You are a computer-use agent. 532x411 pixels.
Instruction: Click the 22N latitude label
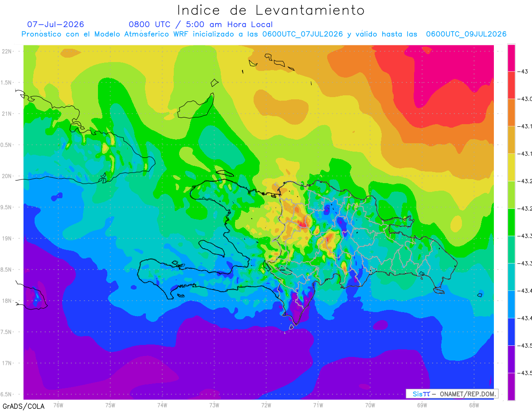click(7, 51)
